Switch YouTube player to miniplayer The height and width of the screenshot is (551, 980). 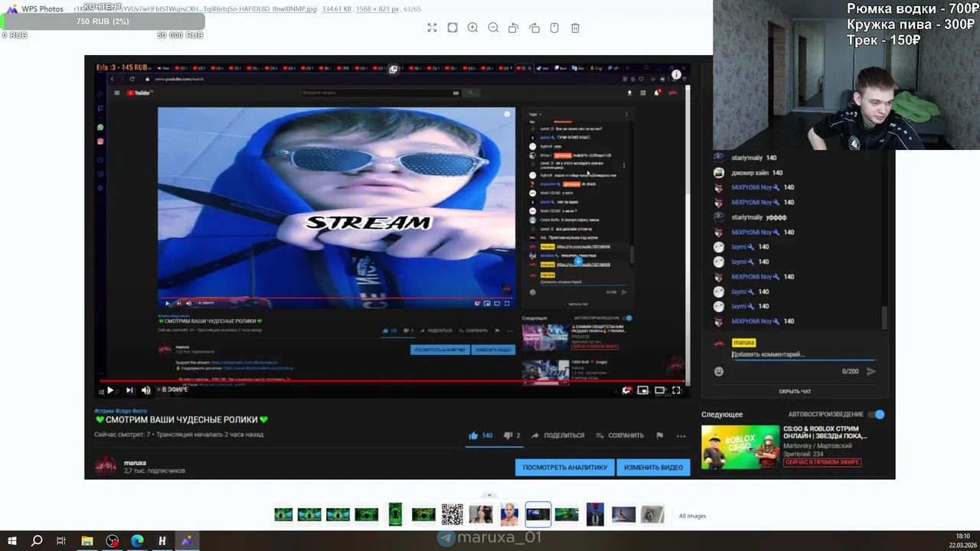pos(643,390)
